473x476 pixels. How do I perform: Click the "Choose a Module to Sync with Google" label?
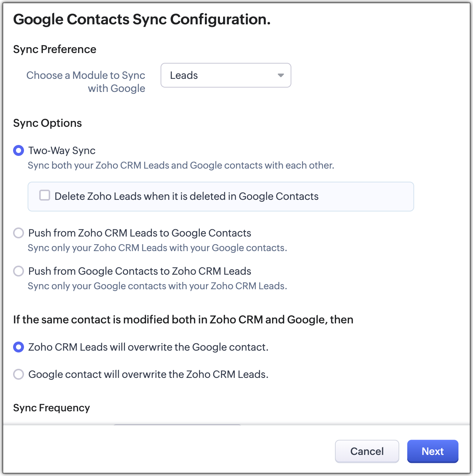(86, 82)
